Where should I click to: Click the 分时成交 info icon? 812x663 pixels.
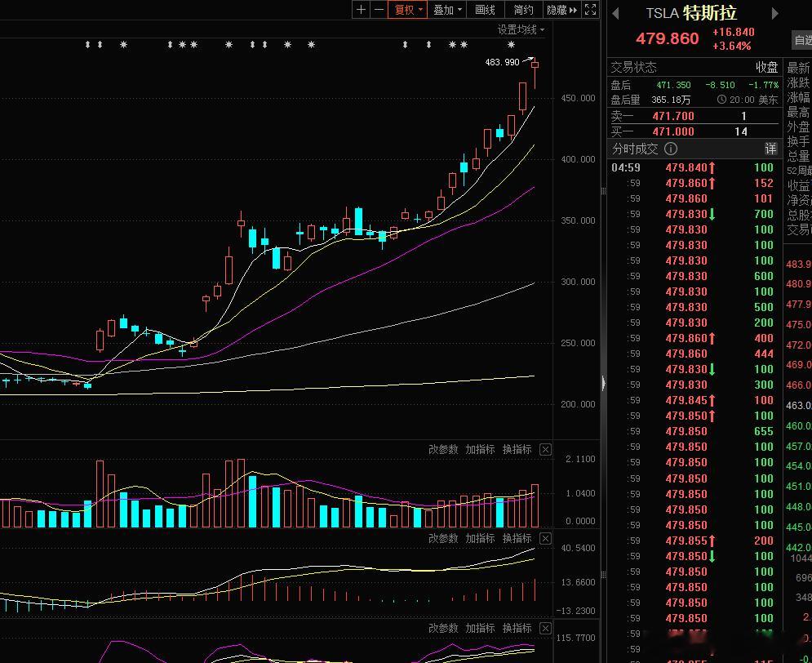(x=671, y=149)
